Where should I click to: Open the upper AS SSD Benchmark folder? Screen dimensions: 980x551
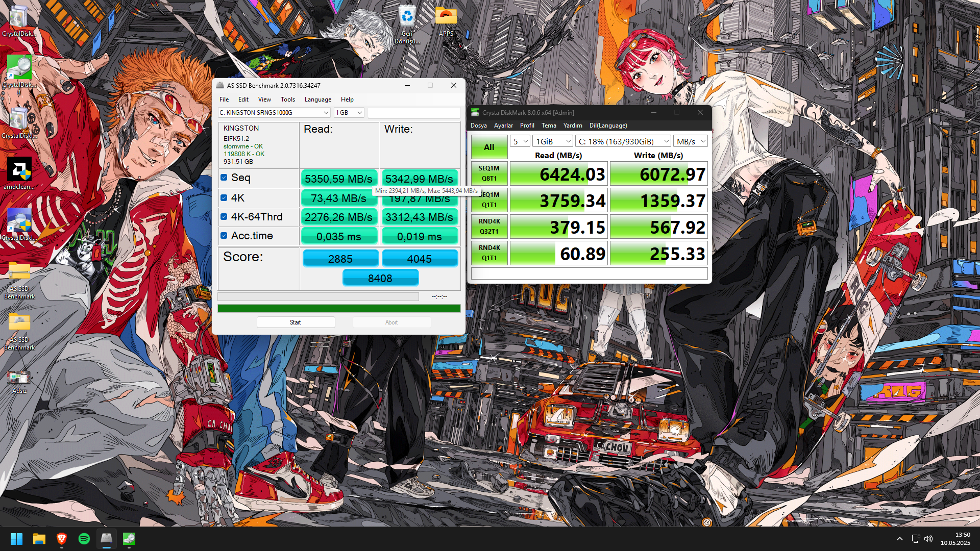pyautogui.click(x=19, y=280)
